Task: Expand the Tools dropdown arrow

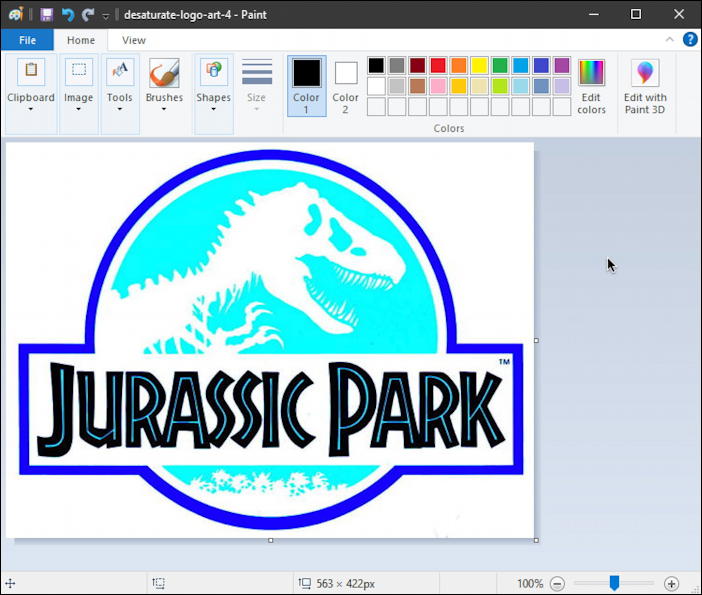Action: (x=120, y=109)
